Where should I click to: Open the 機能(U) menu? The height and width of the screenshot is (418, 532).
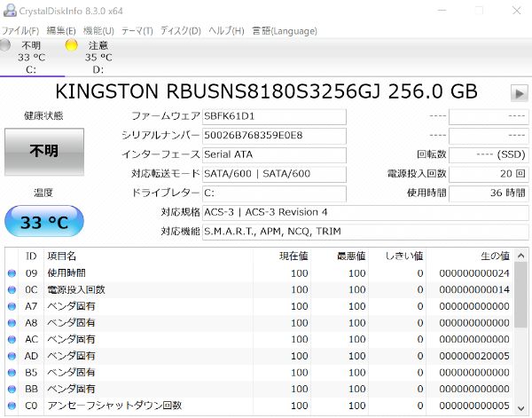pyautogui.click(x=98, y=31)
